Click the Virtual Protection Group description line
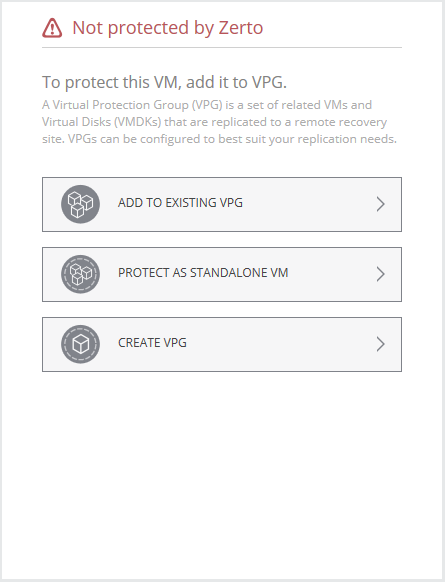Image resolution: width=445 pixels, height=582 pixels. 207,105
